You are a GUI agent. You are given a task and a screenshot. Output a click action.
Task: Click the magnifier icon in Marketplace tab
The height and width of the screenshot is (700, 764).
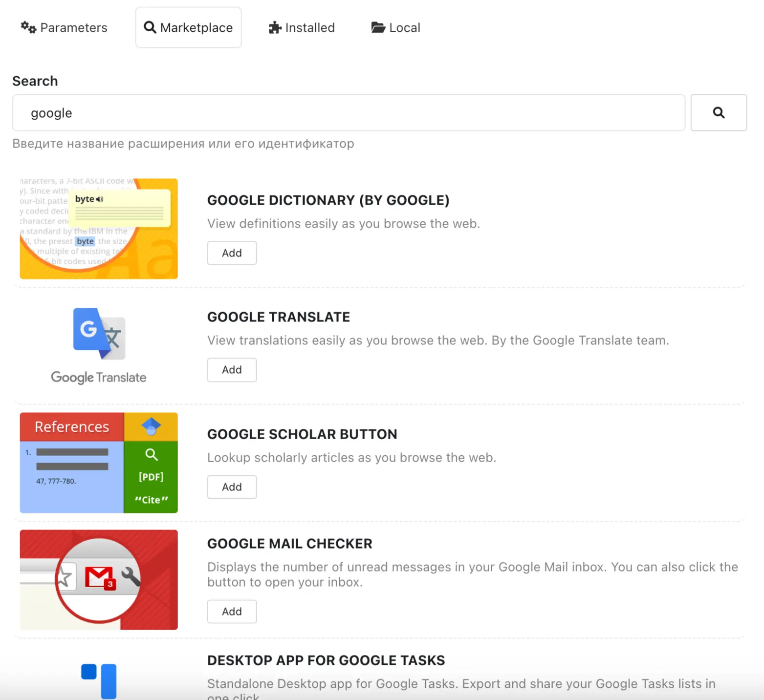(x=150, y=27)
